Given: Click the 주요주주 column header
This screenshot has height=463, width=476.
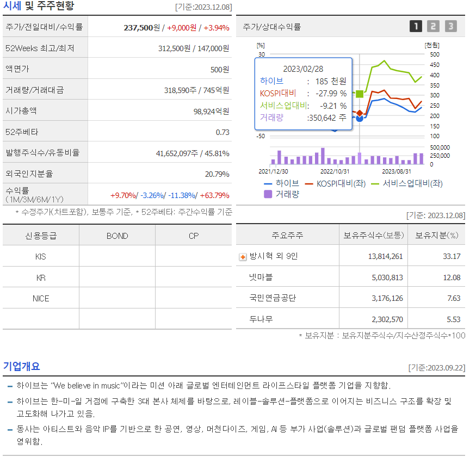Looking at the screenshot, I should point(287,235).
